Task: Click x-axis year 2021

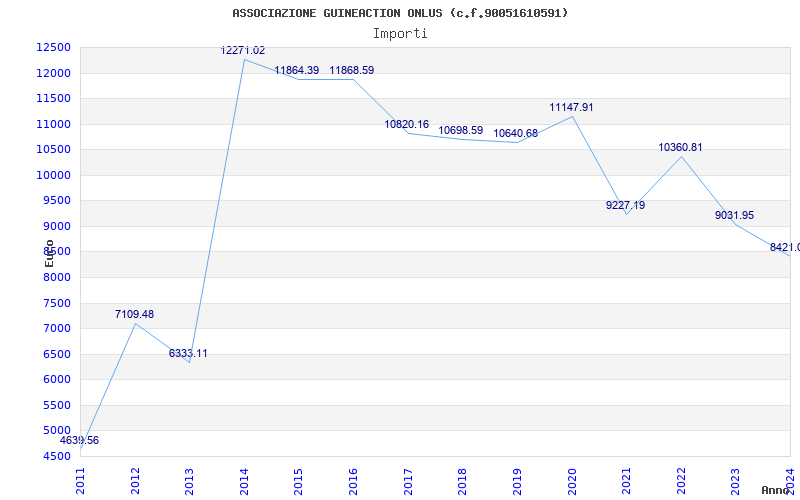Action: click(626, 482)
